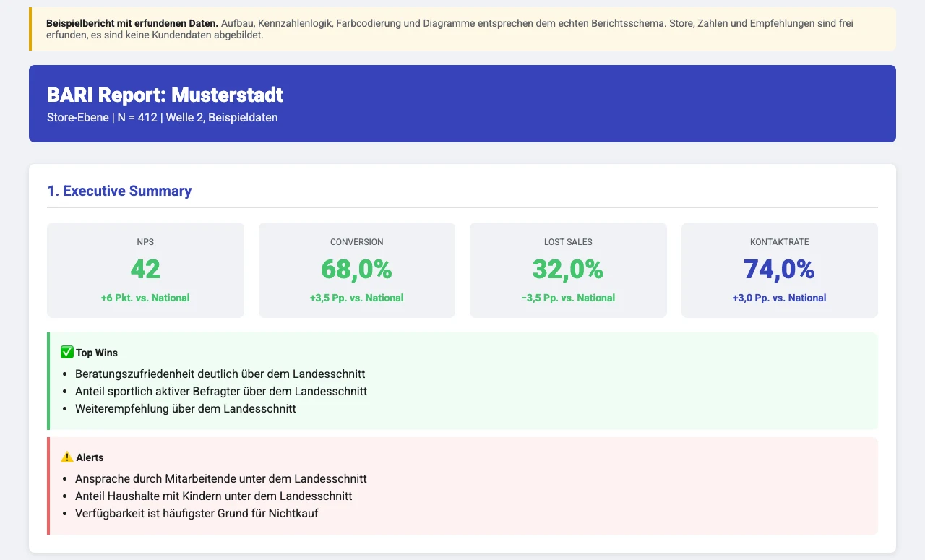Viewport: 925px width, 560px height.
Task: Click the alert "Anteil Haushalte mit Kindern unter dem Landesschnitt"
Action: (x=214, y=496)
